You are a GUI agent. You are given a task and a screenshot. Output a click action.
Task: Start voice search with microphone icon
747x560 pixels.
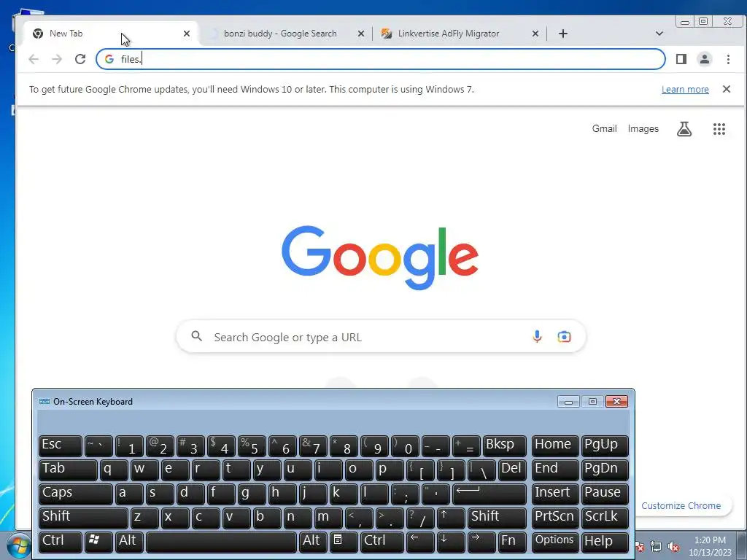[x=537, y=337]
